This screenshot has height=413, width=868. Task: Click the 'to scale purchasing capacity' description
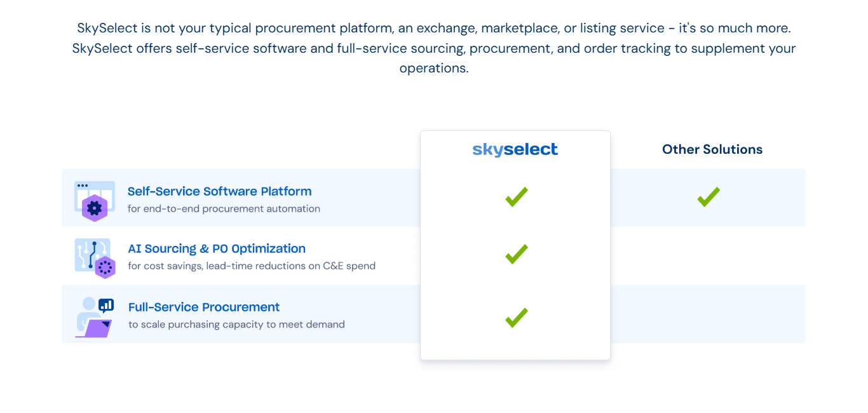[x=236, y=324]
